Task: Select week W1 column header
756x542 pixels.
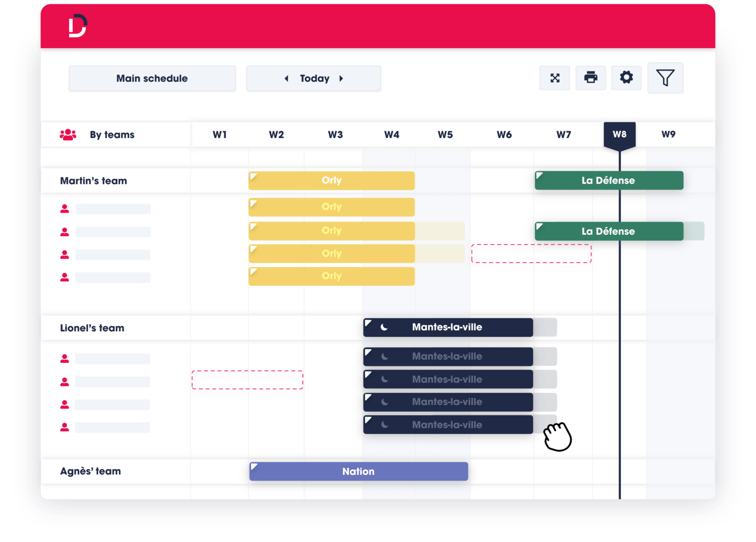Action: click(x=220, y=135)
